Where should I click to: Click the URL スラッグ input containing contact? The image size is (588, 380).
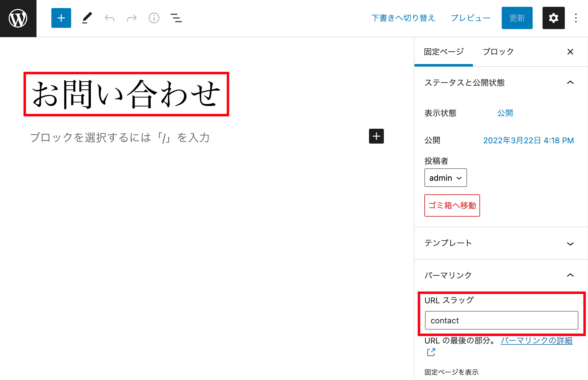coord(502,320)
